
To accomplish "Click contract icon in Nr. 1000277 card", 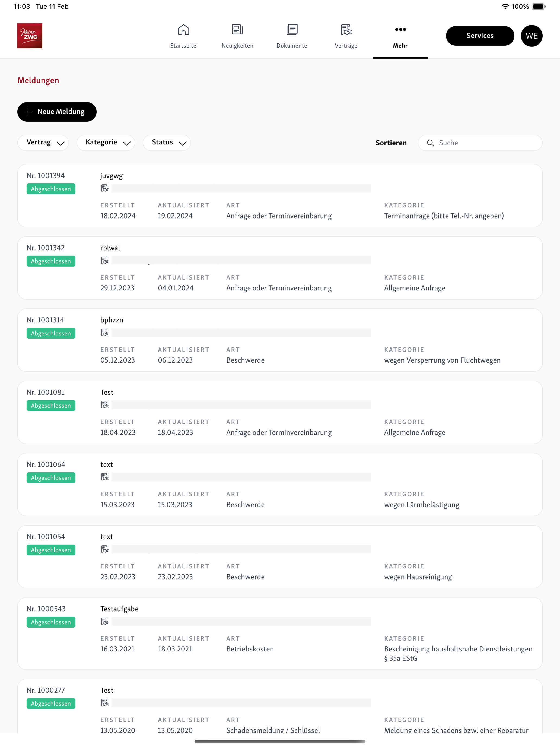I will [x=105, y=703].
